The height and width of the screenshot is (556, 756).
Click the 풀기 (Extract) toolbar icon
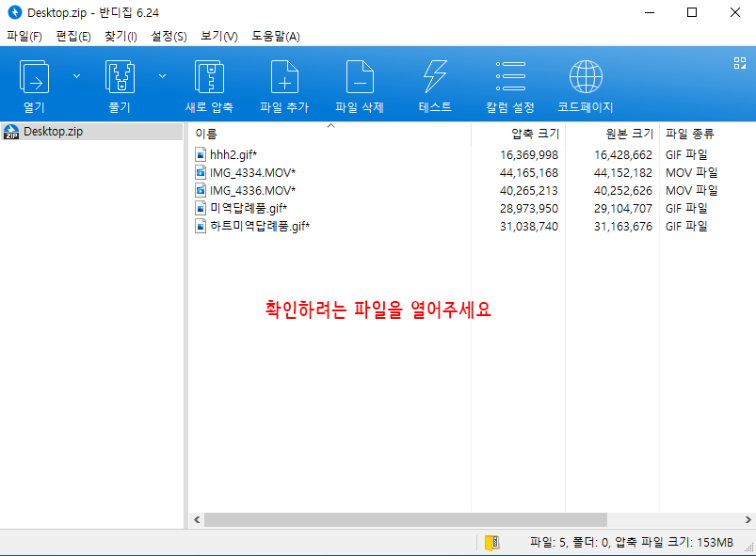pos(120,77)
